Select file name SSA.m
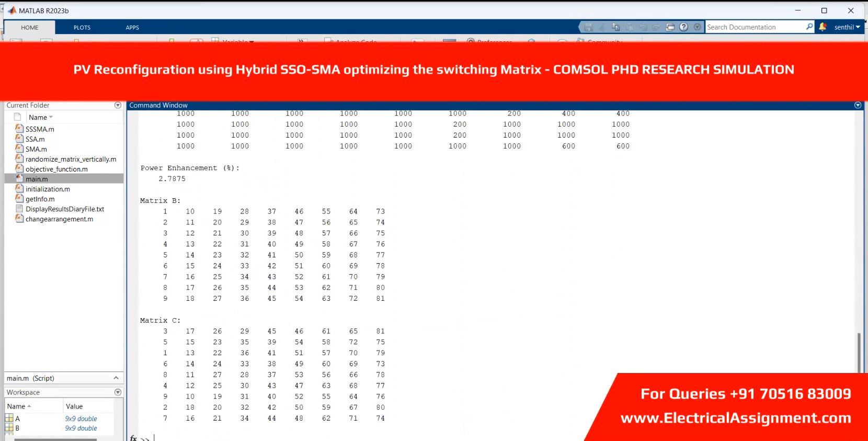868x441 pixels. point(35,139)
